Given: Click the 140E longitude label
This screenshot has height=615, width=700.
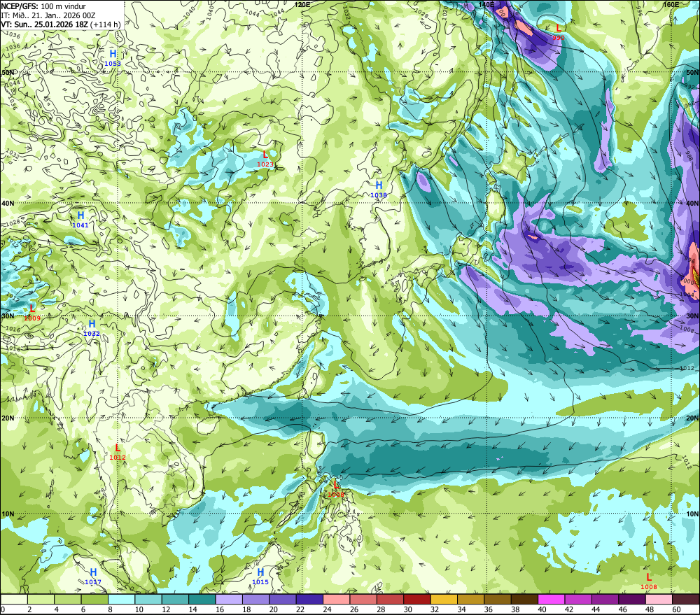Looking at the screenshot, I should [486, 4].
